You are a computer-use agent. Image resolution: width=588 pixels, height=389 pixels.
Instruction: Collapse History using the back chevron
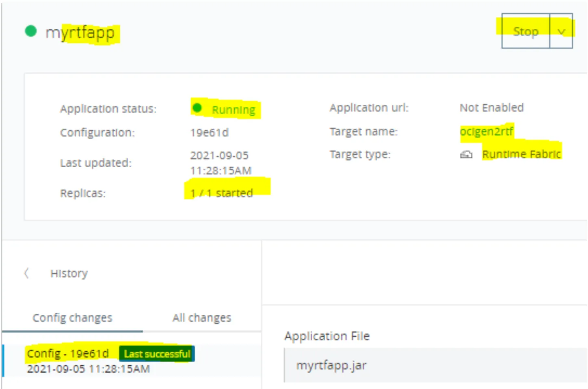tap(27, 273)
